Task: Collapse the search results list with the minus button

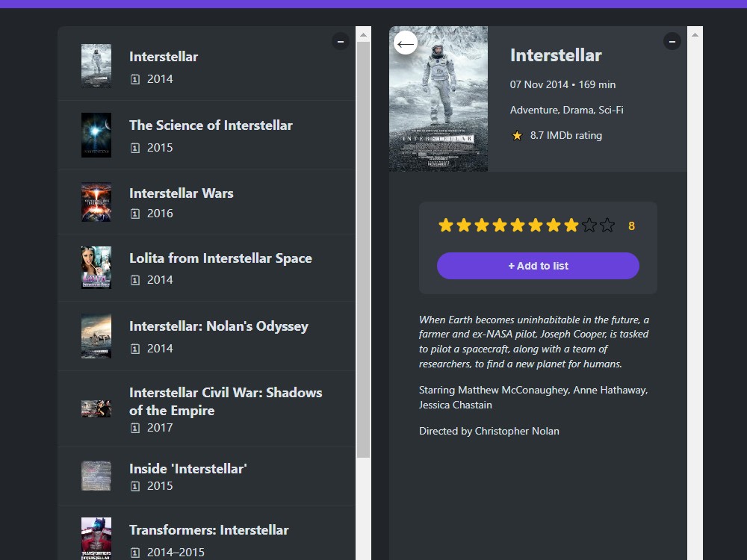Action: click(340, 41)
